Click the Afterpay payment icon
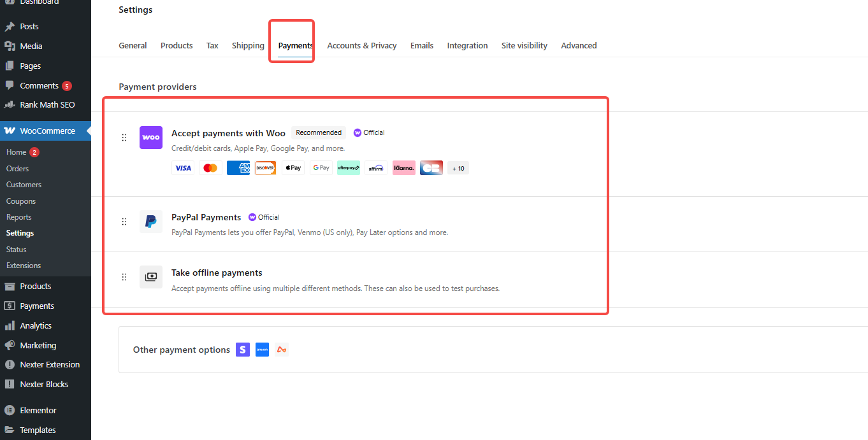The image size is (868, 440). [348, 167]
